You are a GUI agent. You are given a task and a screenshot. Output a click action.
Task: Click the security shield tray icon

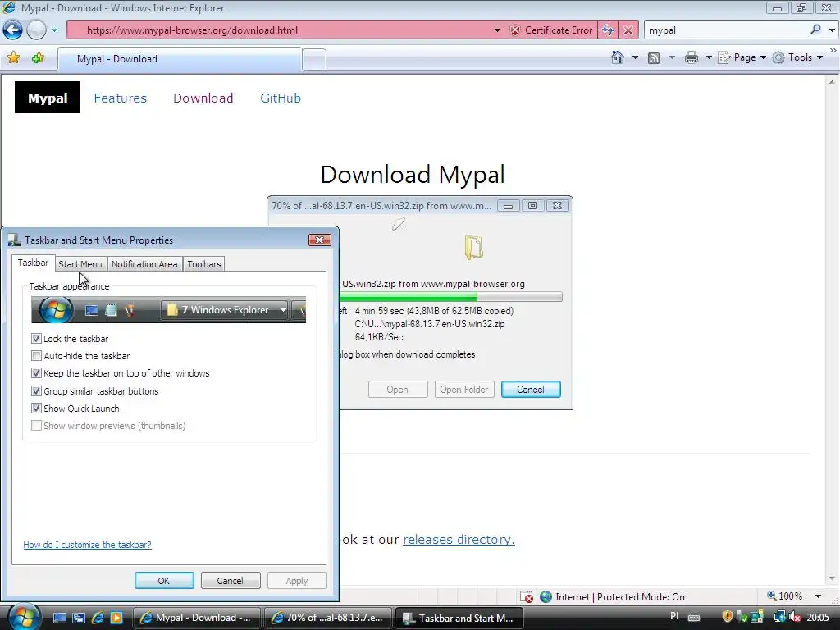point(727,617)
